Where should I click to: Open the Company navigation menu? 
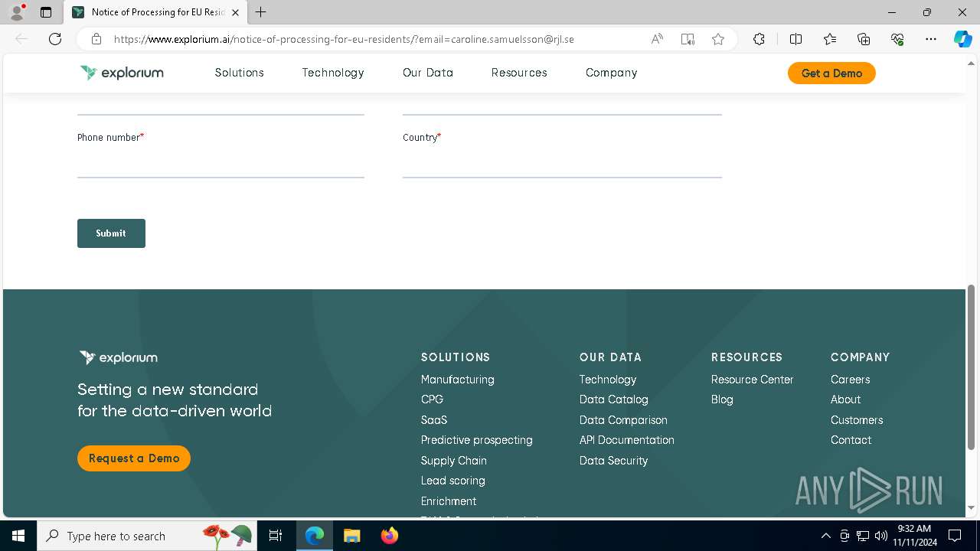click(x=611, y=73)
